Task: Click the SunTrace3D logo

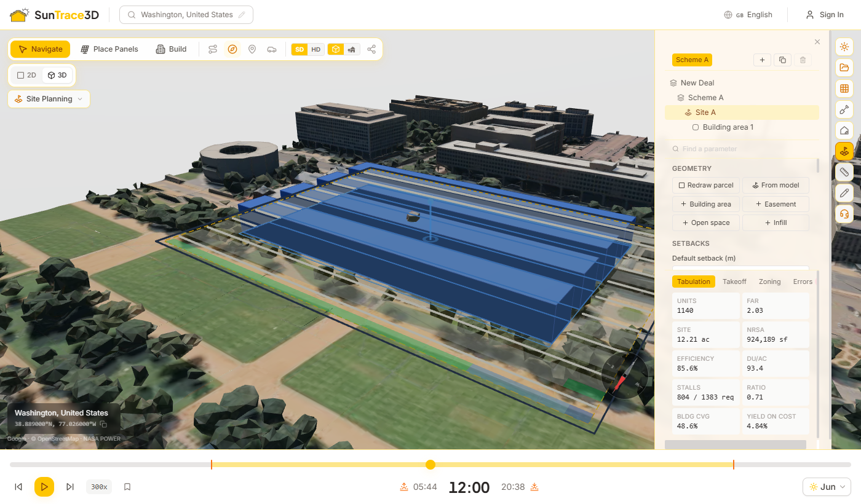Action: tap(55, 15)
